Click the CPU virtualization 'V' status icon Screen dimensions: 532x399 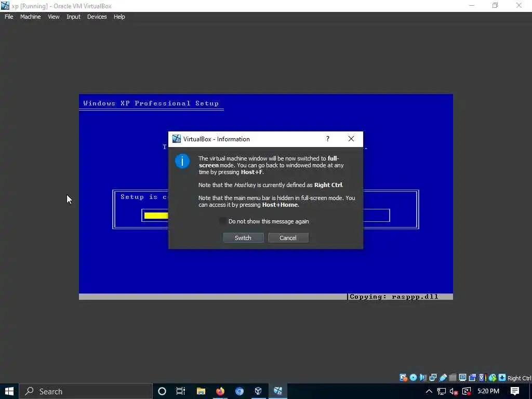click(483, 378)
